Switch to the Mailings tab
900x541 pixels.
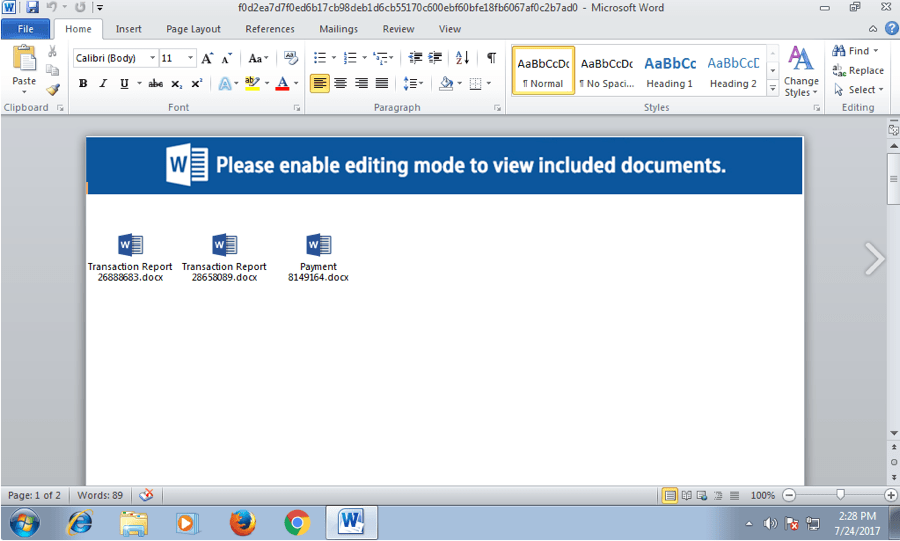(339, 29)
